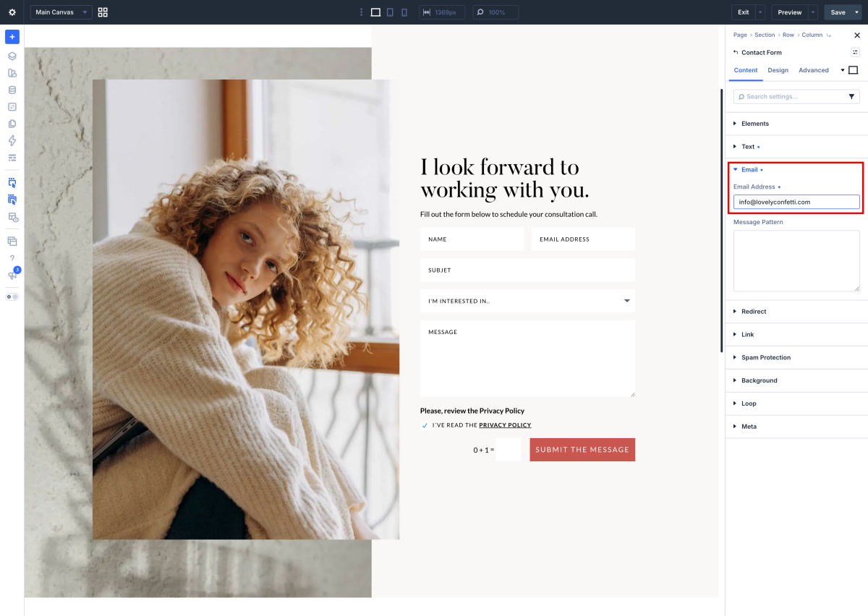Toggle the I've read the privacy policy checkbox
The height and width of the screenshot is (616, 868).
coord(425,425)
